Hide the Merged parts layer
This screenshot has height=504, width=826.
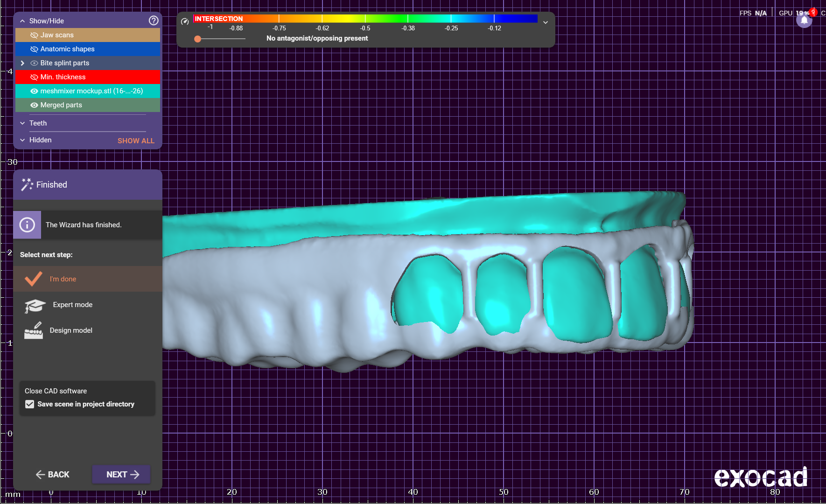tap(34, 105)
